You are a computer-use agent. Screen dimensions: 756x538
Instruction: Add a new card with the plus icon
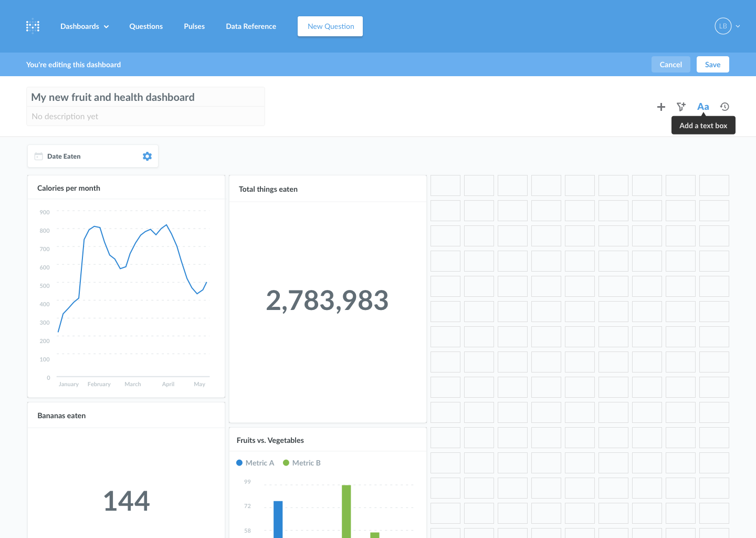pyautogui.click(x=661, y=107)
